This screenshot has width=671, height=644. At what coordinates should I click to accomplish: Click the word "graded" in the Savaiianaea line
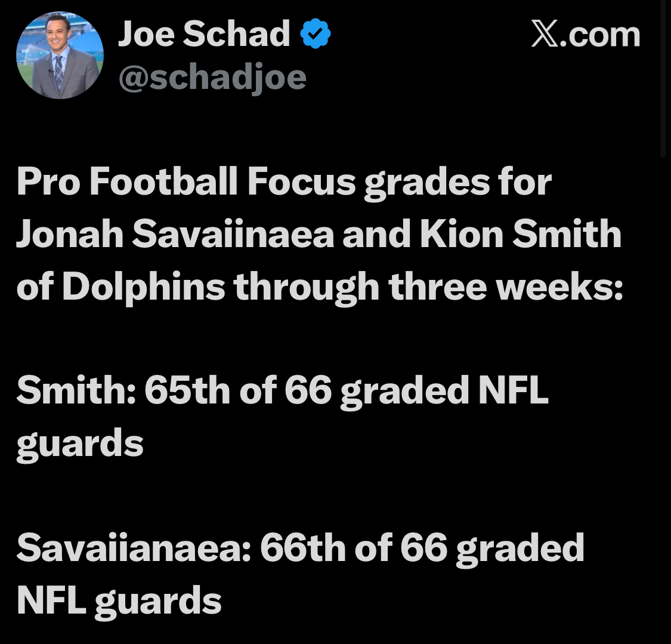(x=520, y=548)
